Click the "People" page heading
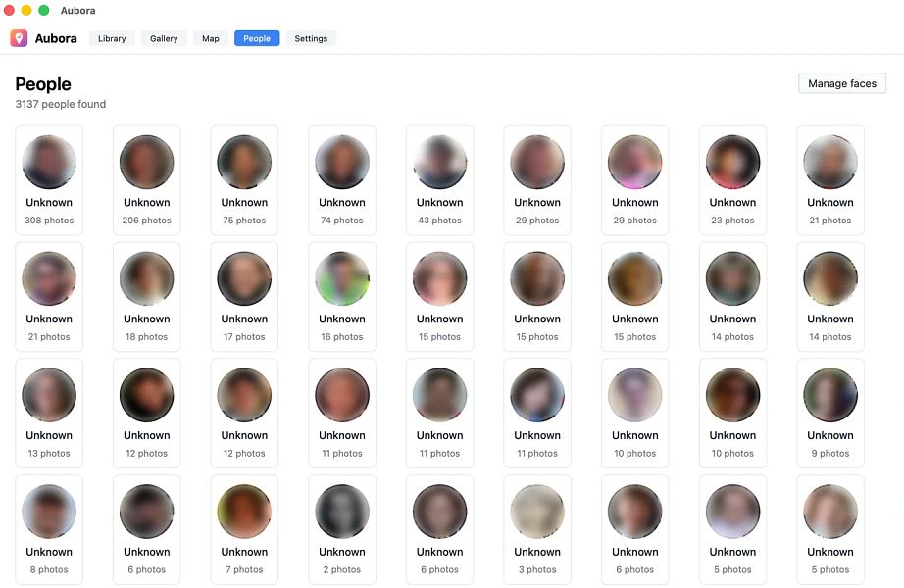 point(43,84)
